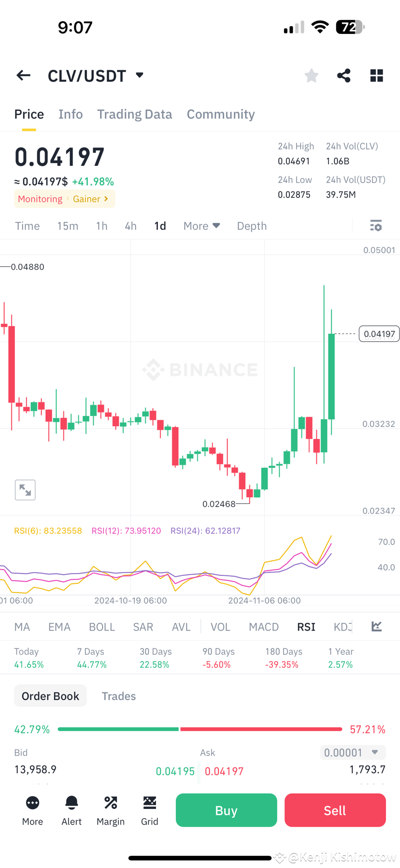Toggle the VOL indicator
Viewport: 400px width, 868px height.
[220, 626]
